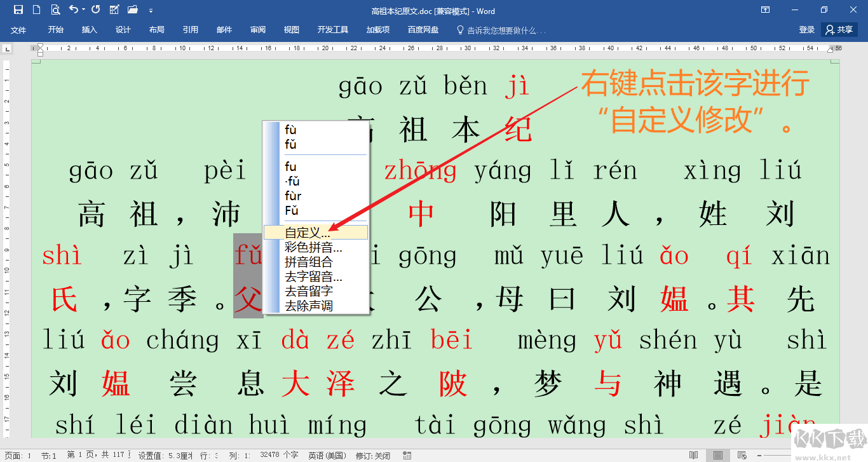Toggle 修订 tracking off in the status bar
The height and width of the screenshot is (462, 868).
pyautogui.click(x=372, y=455)
